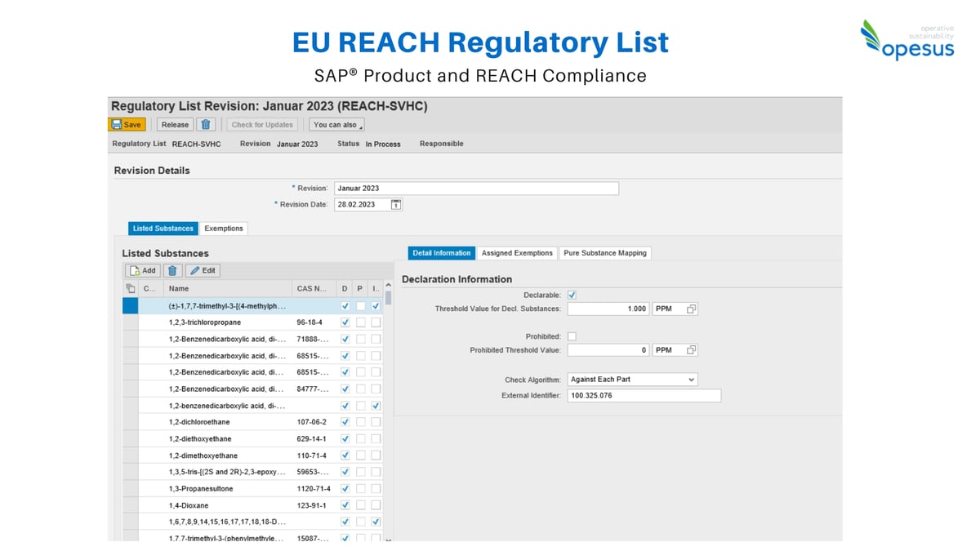Click the Delete trash icon next to Release

point(206,124)
